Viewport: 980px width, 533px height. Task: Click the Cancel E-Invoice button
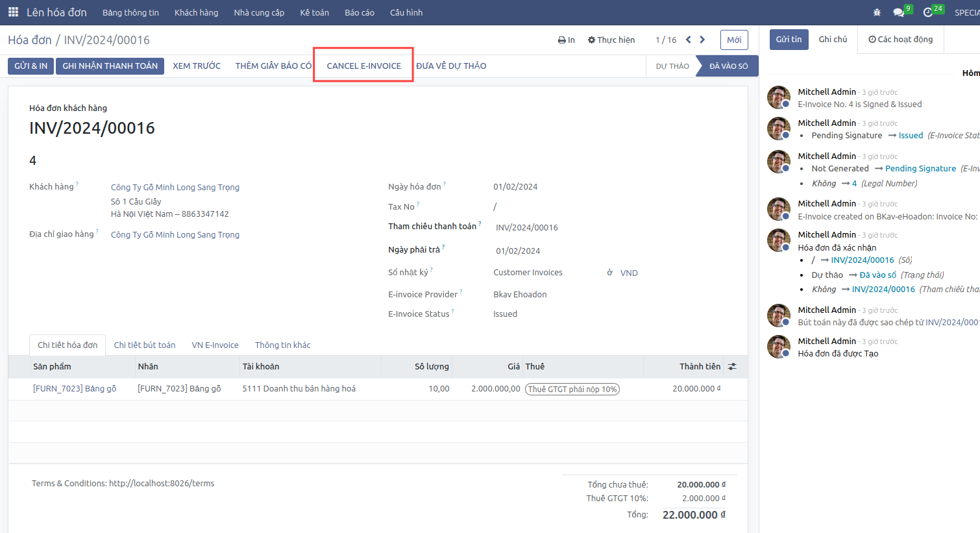363,66
